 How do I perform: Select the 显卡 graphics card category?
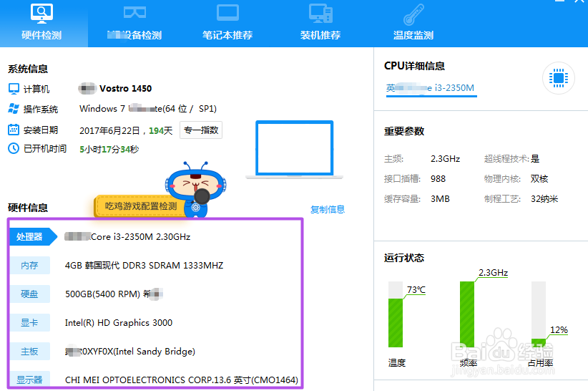[29, 323]
